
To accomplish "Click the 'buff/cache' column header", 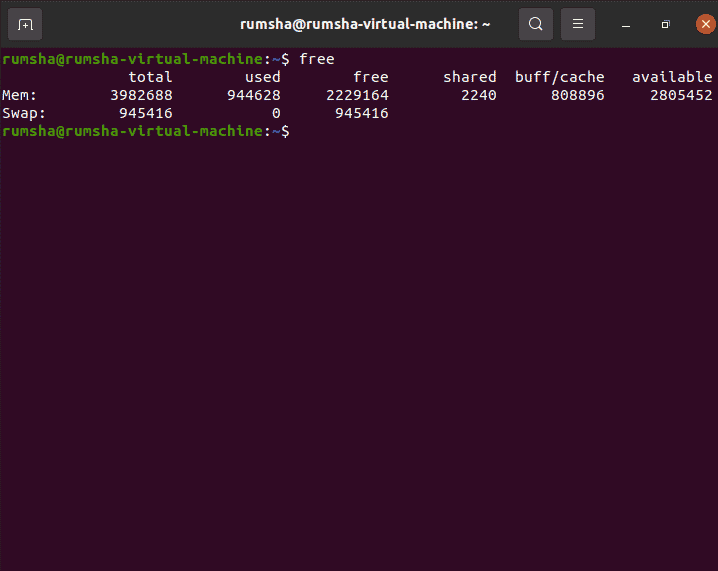I will pyautogui.click(x=560, y=77).
